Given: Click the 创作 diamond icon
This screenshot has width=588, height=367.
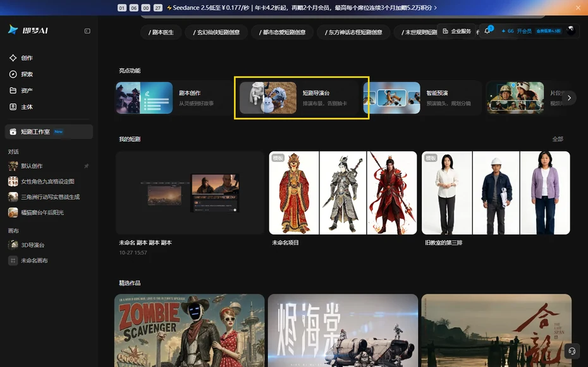Looking at the screenshot, I should click(x=13, y=58).
